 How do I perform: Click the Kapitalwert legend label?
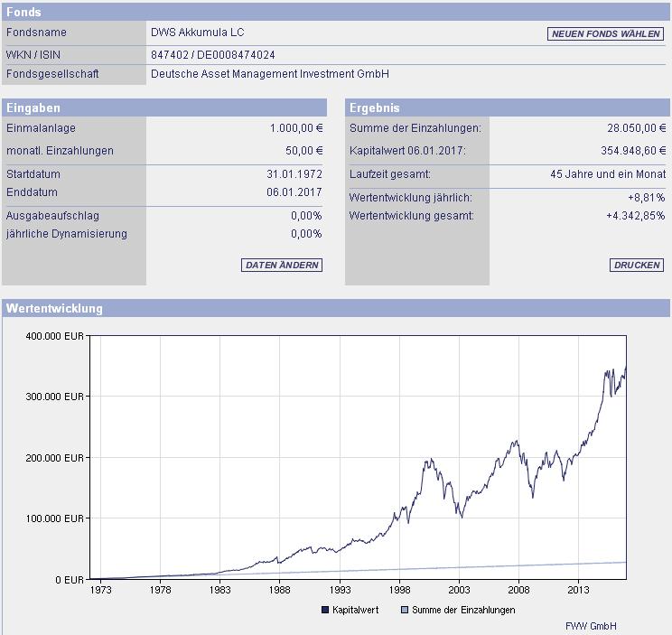click(355, 610)
